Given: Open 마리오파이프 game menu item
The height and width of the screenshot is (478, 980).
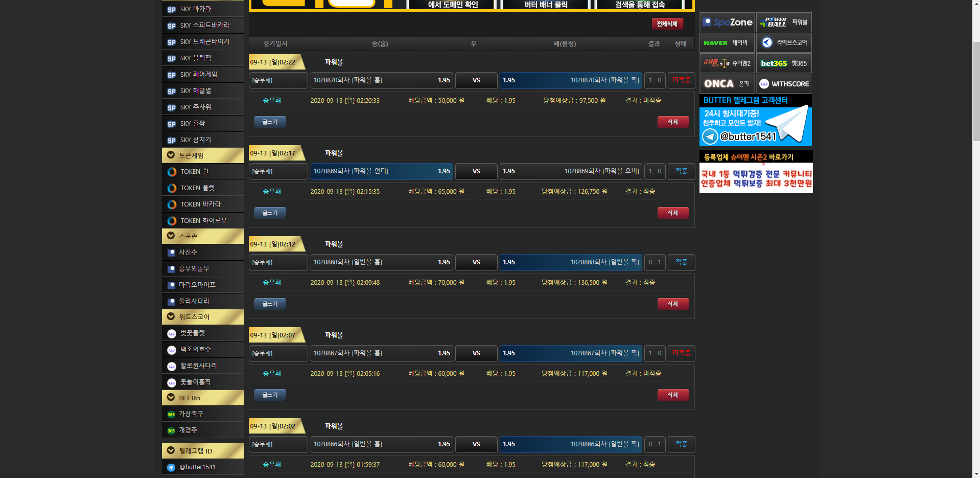Looking at the screenshot, I should (197, 285).
